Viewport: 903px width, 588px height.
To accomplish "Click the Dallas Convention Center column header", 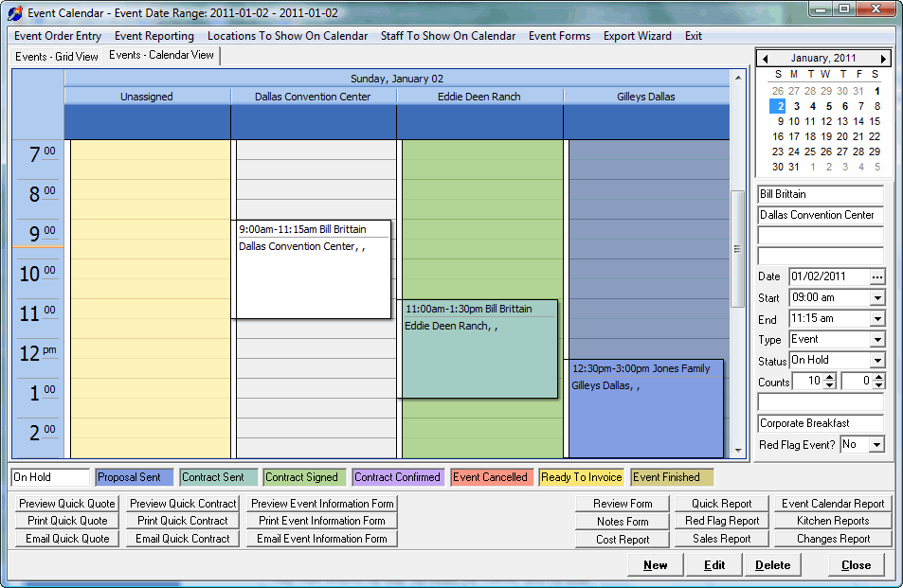I will pos(313,97).
